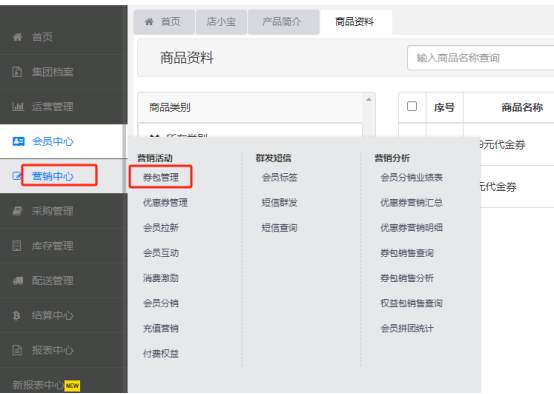Click scroll-up arrow in 商品类别 panel
The height and width of the screenshot is (394, 554).
[369, 100]
